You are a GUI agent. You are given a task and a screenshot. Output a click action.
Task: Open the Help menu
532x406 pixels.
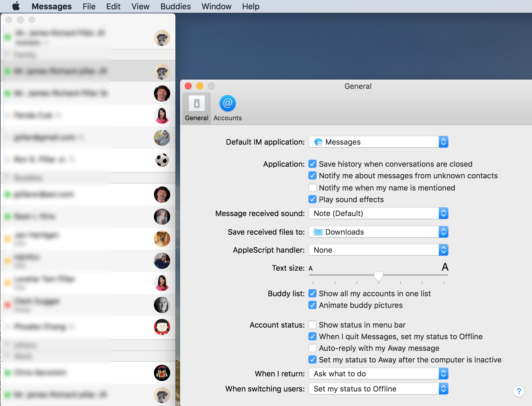click(x=251, y=6)
